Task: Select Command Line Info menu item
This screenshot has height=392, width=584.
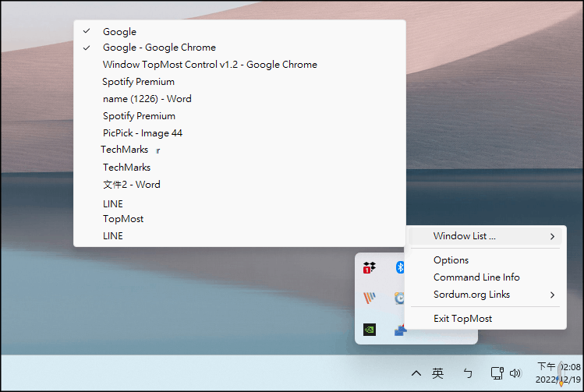Action: click(476, 277)
